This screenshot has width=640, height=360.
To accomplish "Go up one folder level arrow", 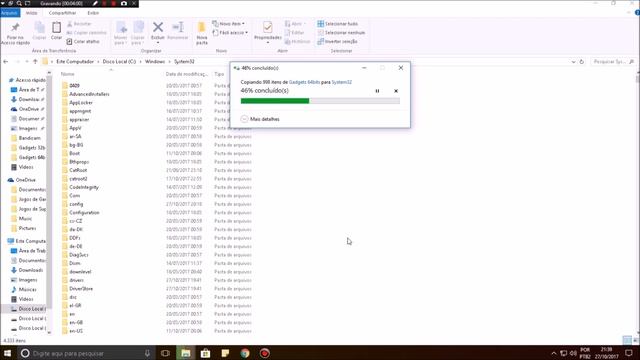I will [35, 62].
